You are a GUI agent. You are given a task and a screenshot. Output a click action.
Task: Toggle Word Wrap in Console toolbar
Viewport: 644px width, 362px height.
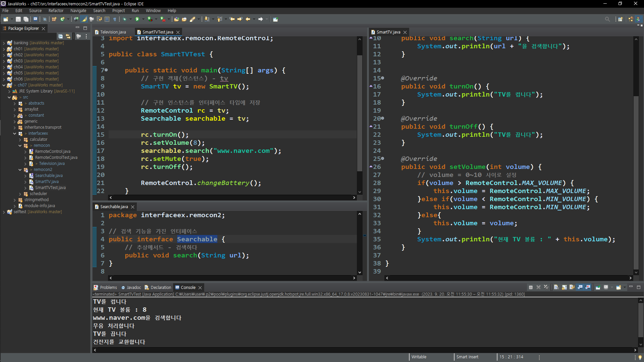click(x=572, y=287)
